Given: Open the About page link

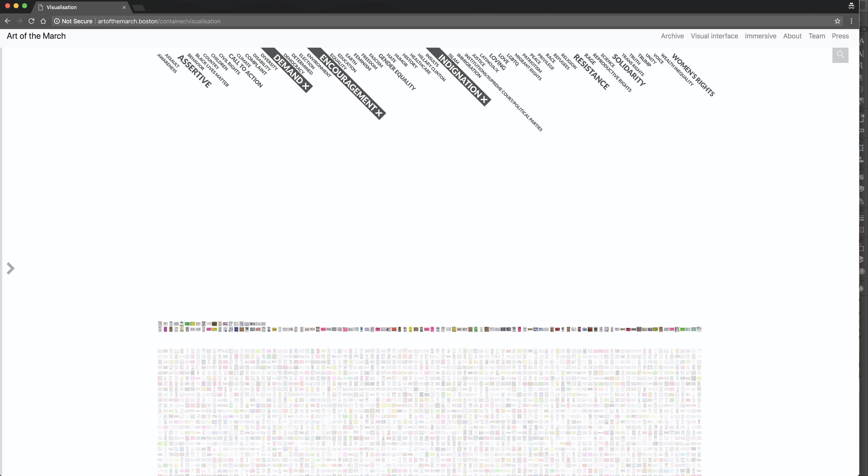Looking at the screenshot, I should pos(792,36).
